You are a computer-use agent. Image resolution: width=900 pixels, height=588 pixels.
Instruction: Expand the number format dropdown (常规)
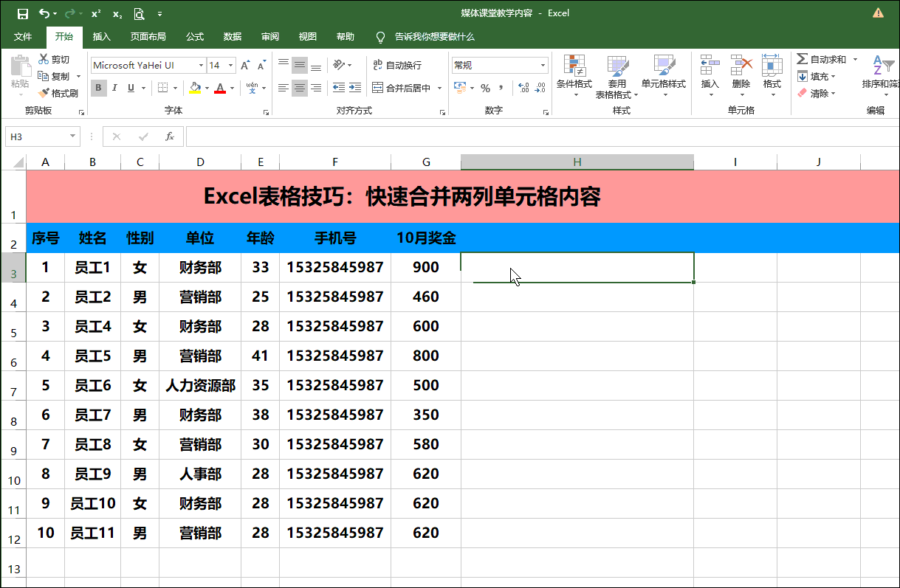(x=543, y=65)
